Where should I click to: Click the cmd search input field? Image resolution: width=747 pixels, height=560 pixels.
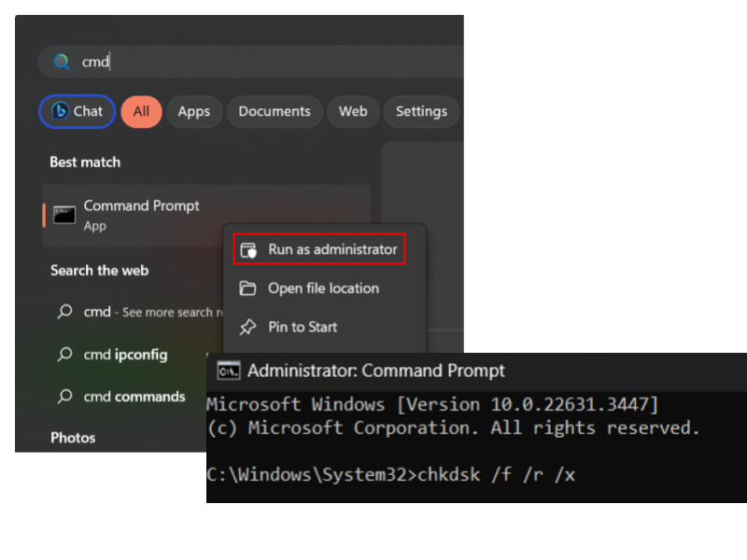click(250, 62)
